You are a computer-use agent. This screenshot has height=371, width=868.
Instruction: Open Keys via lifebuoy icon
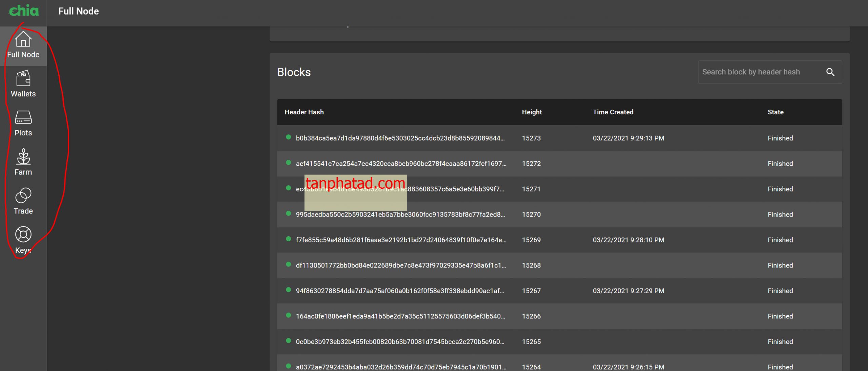coord(23,235)
